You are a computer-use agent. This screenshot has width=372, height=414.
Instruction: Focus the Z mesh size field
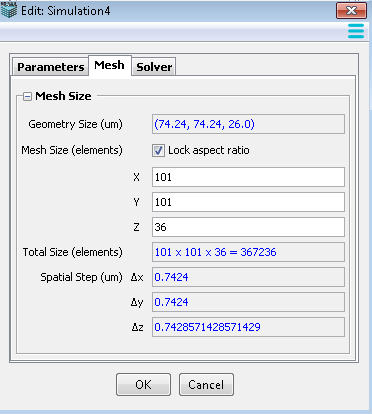click(x=248, y=227)
